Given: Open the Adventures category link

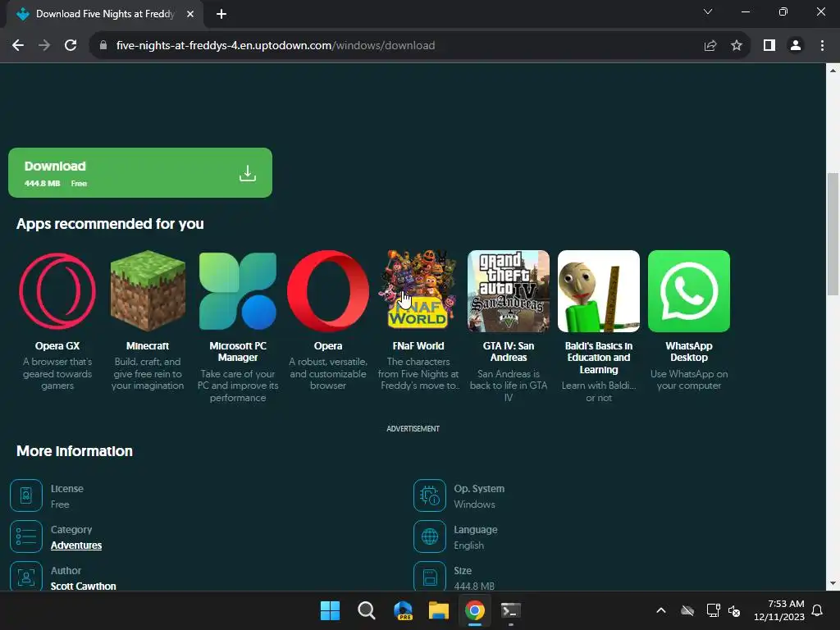Looking at the screenshot, I should click(x=76, y=546).
